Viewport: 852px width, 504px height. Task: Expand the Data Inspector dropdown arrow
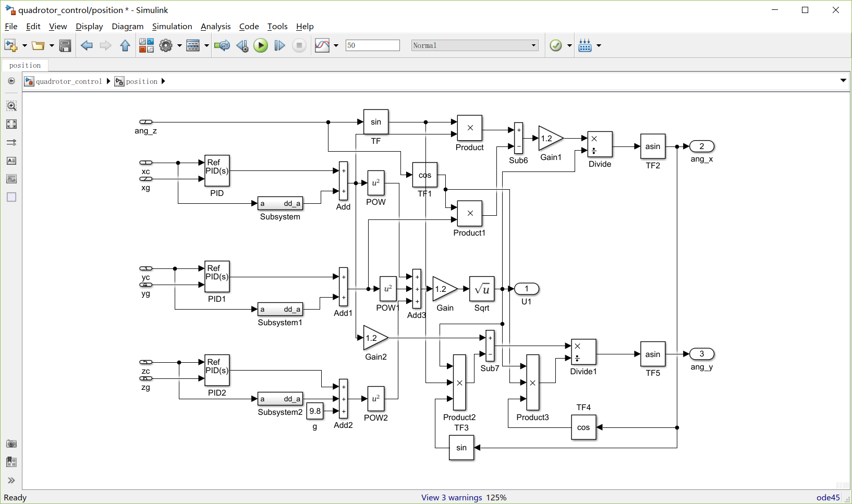336,46
